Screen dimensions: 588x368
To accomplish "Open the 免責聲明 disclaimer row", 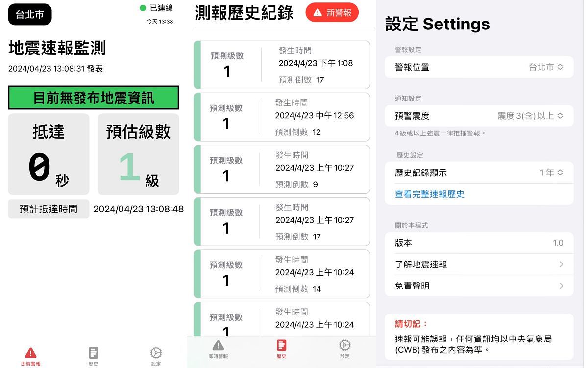I will pyautogui.click(x=479, y=286).
